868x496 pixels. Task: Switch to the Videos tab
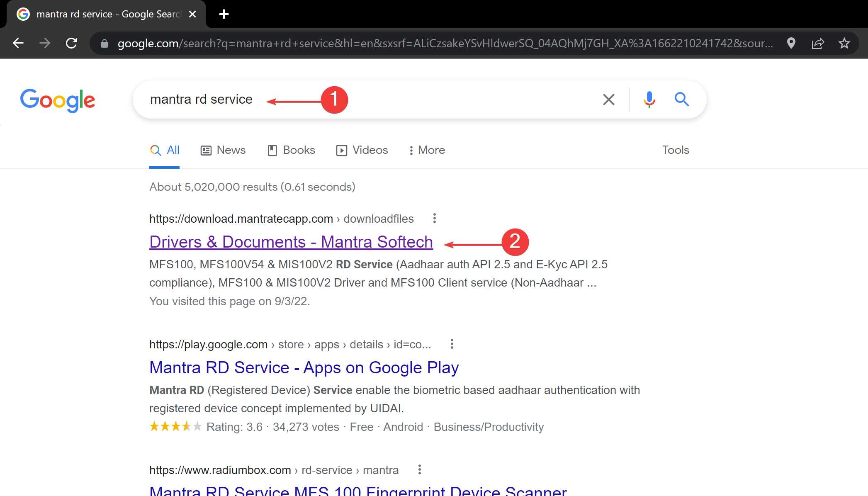pyautogui.click(x=362, y=150)
